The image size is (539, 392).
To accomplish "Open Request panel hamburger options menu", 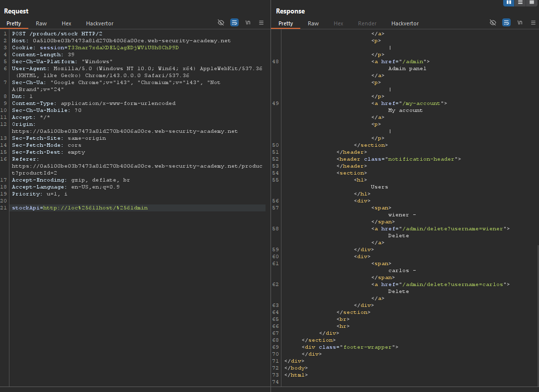I will pyautogui.click(x=261, y=23).
